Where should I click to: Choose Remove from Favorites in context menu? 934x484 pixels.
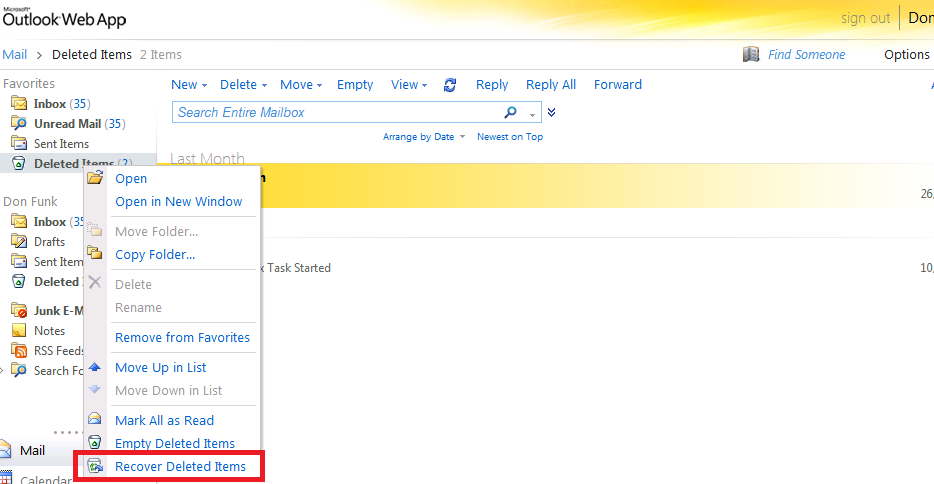tap(182, 338)
